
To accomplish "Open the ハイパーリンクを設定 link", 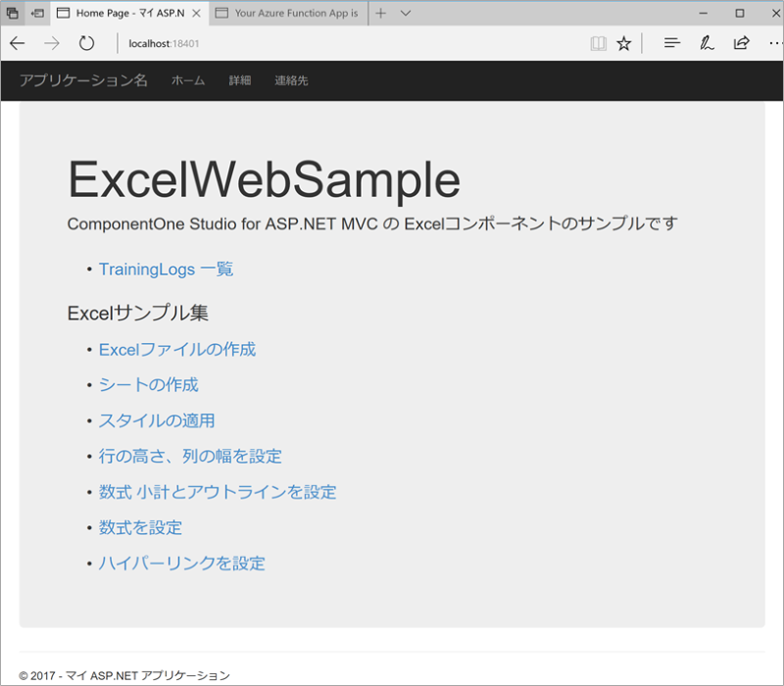I will tap(181, 563).
